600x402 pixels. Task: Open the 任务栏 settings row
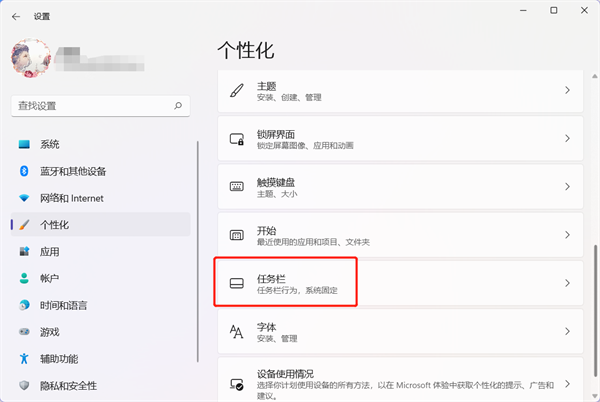coord(400,283)
